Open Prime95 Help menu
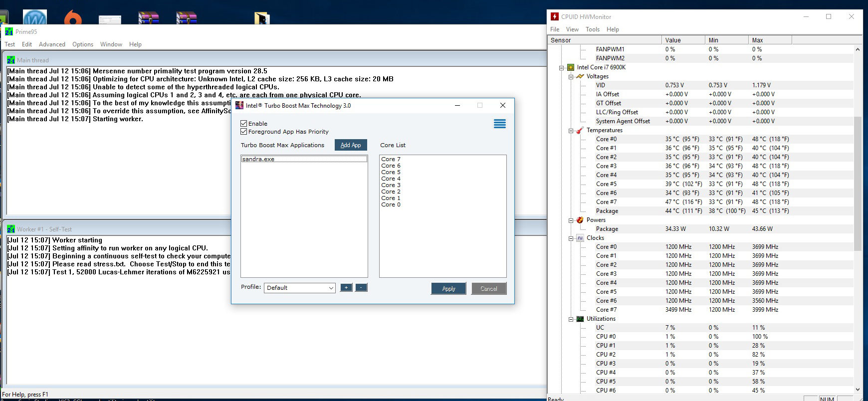Screen dimensions: 868x401 point(135,44)
